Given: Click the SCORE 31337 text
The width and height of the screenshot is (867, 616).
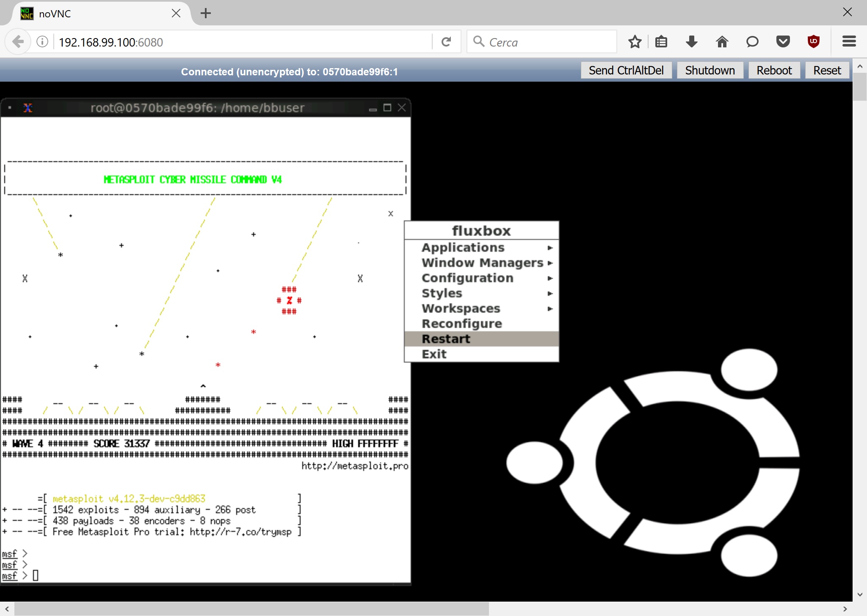Looking at the screenshot, I should 121,443.
